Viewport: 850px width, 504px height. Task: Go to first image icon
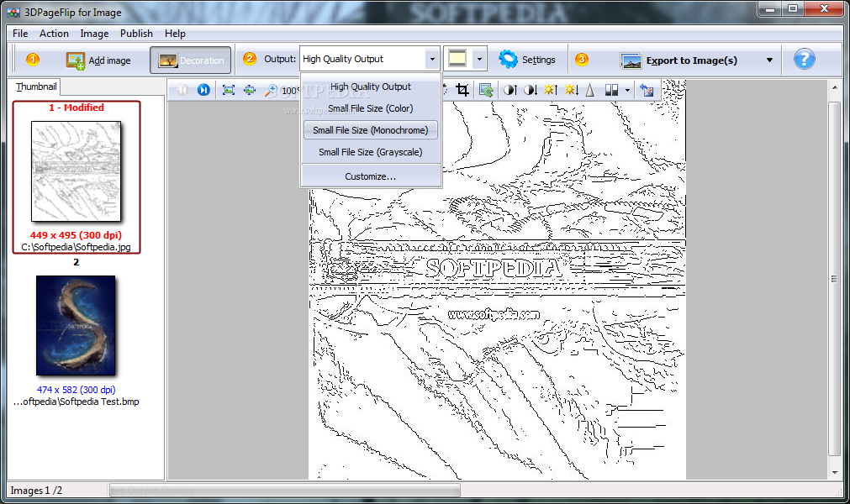point(182,90)
